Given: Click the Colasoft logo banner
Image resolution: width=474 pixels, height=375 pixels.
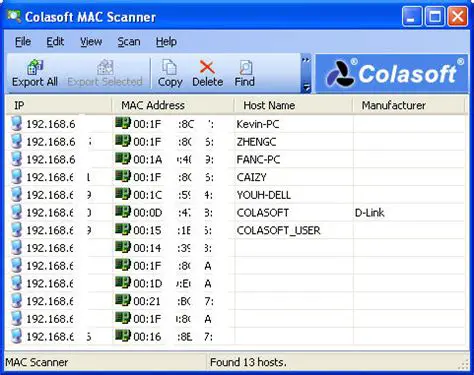Looking at the screenshot, I should click(x=391, y=74).
